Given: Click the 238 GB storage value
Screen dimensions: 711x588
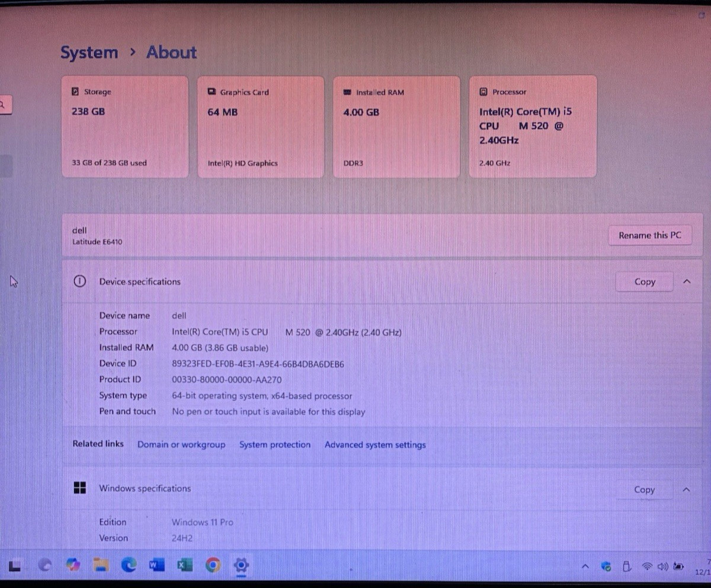Looking at the screenshot, I should tap(88, 111).
